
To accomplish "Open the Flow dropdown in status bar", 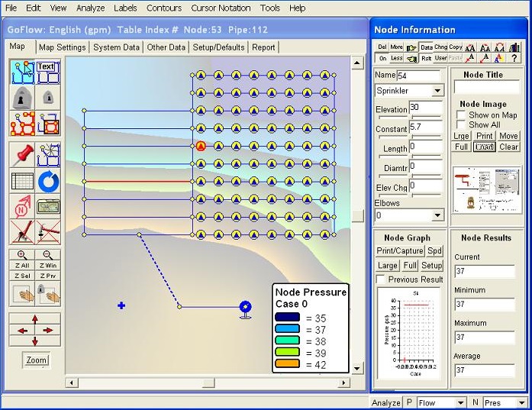I will [460, 403].
